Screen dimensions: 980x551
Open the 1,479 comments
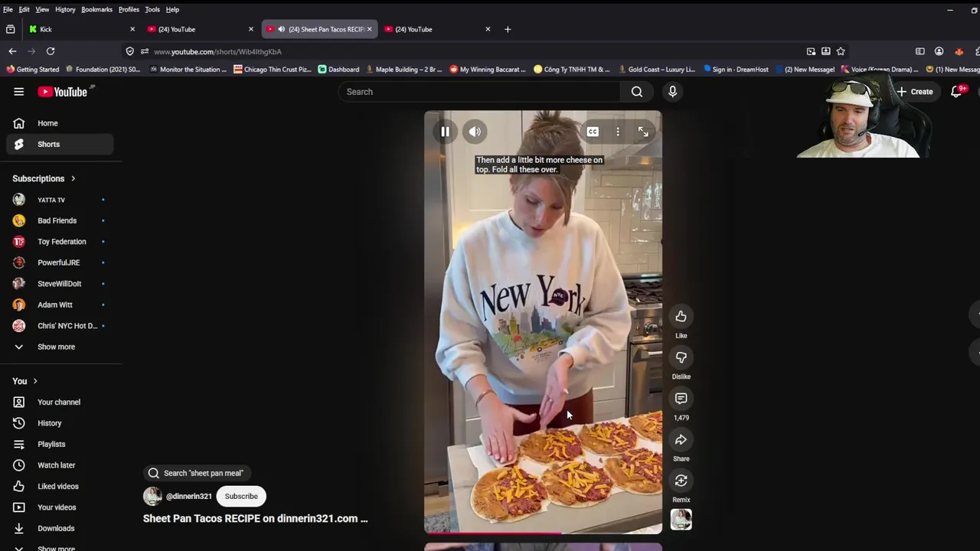click(681, 399)
